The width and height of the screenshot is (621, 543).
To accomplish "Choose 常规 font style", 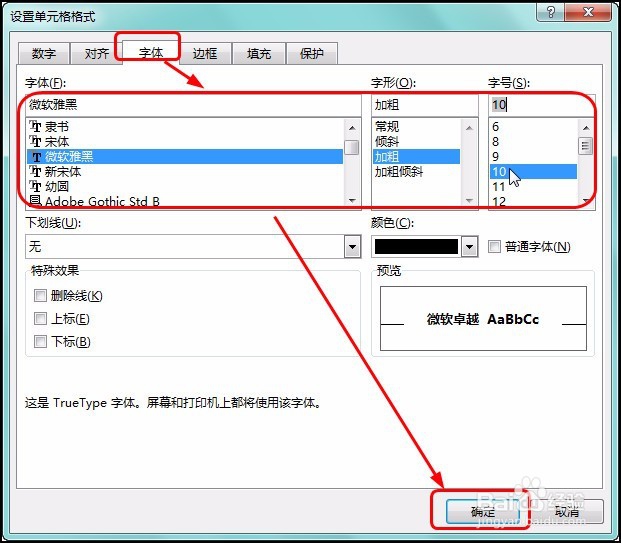I will pos(416,127).
